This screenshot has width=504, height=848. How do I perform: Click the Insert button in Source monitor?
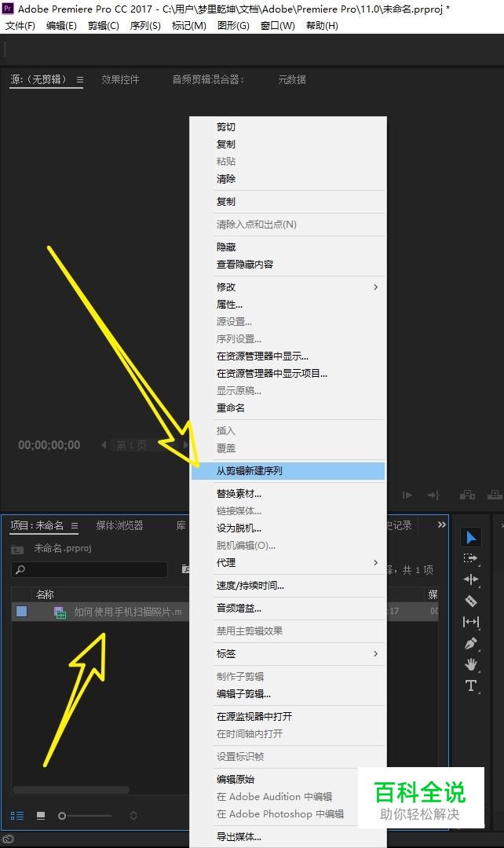pyautogui.click(x=467, y=495)
